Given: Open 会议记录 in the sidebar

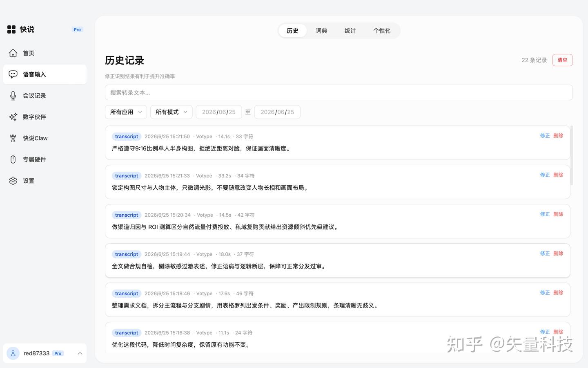Looking at the screenshot, I should click(45, 96).
